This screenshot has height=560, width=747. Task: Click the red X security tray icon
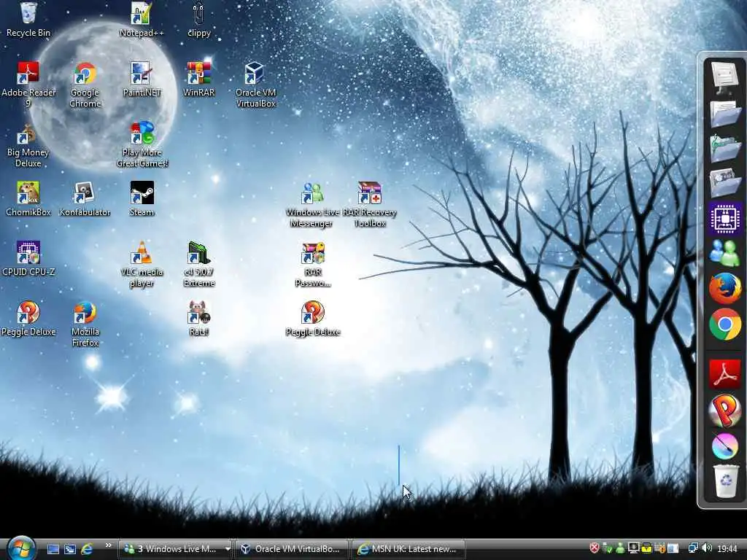click(594, 548)
